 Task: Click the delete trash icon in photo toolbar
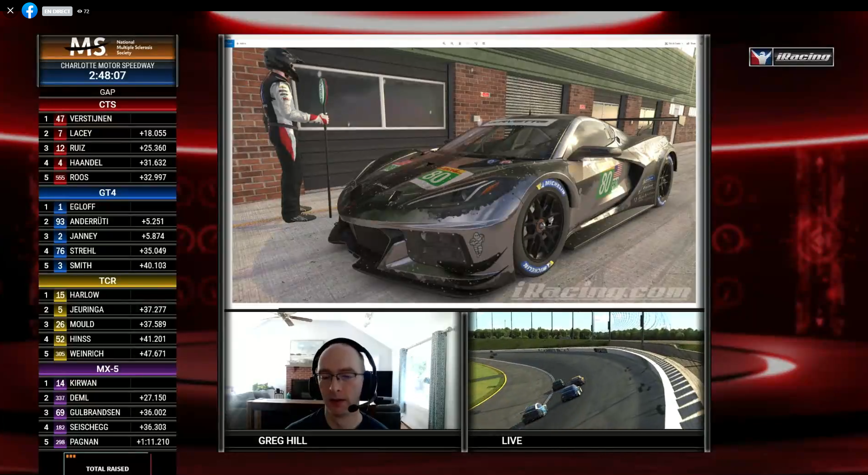pyautogui.click(x=460, y=43)
